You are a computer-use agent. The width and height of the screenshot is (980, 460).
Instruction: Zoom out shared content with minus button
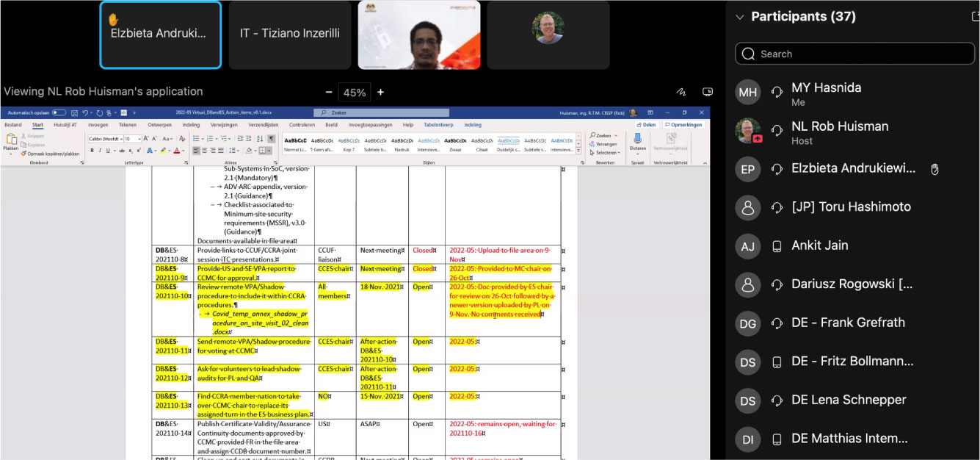point(330,93)
